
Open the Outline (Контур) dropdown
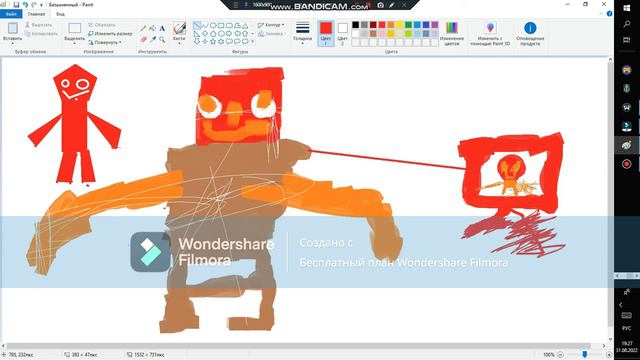point(271,25)
